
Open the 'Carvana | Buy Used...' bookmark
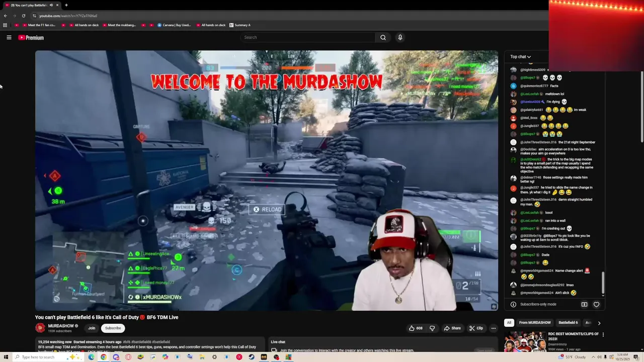(x=174, y=25)
